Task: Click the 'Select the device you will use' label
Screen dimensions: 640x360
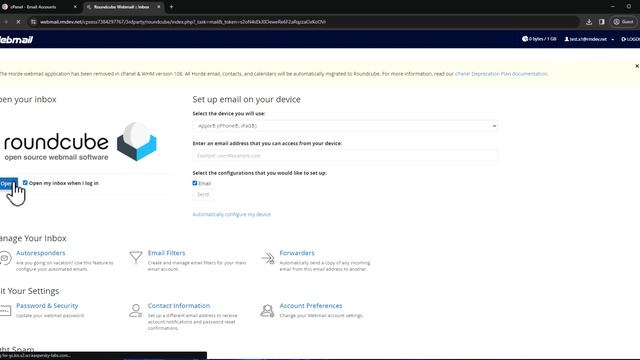Action: pos(229,113)
